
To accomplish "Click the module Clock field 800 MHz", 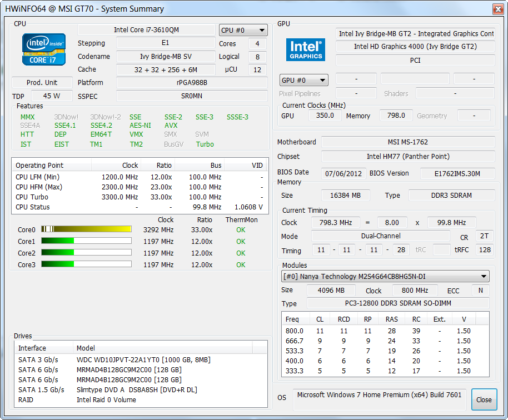I will pos(415,290).
